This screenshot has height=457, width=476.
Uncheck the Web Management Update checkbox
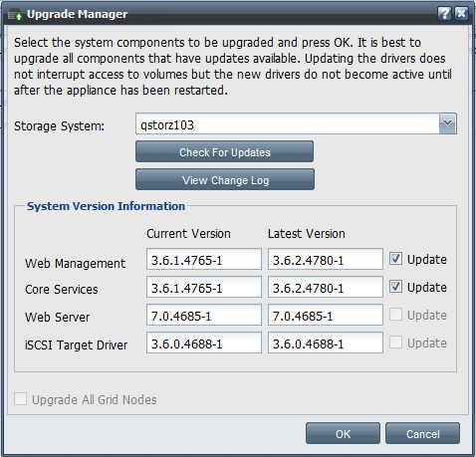(x=395, y=259)
